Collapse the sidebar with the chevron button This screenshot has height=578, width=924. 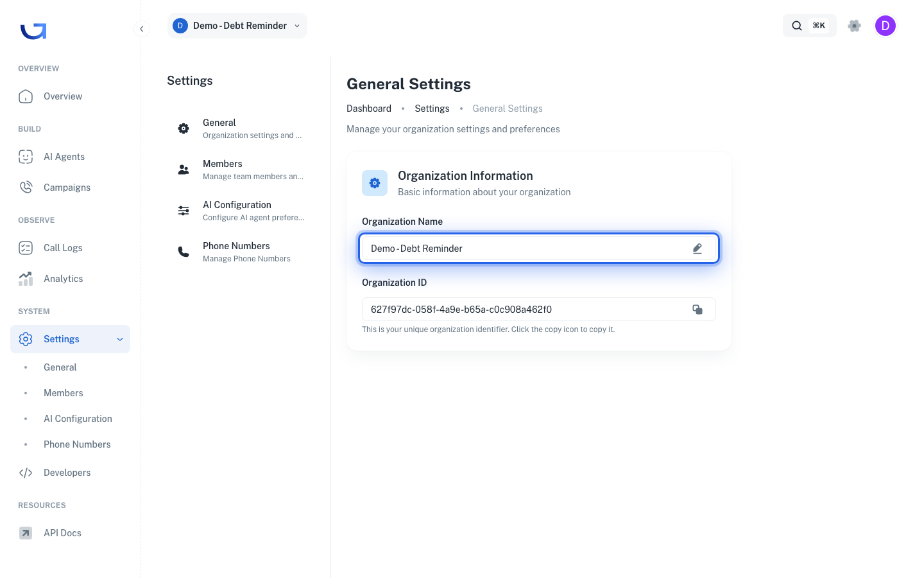pyautogui.click(x=142, y=29)
